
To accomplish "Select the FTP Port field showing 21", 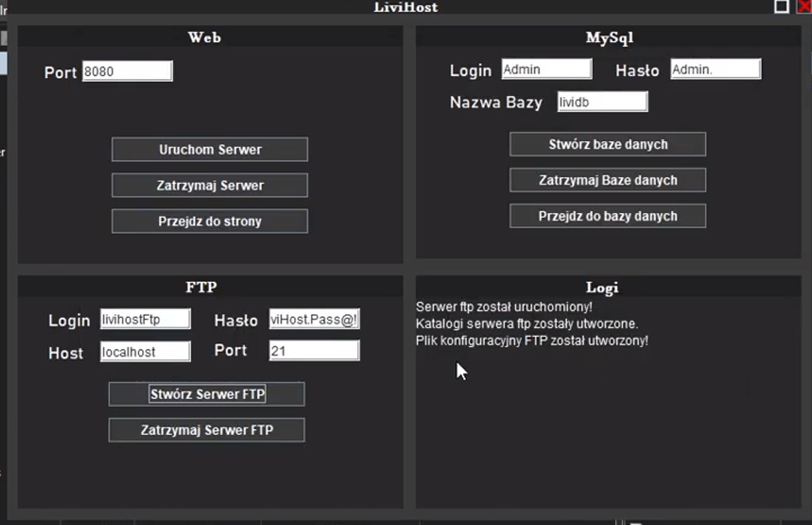I will pos(313,349).
